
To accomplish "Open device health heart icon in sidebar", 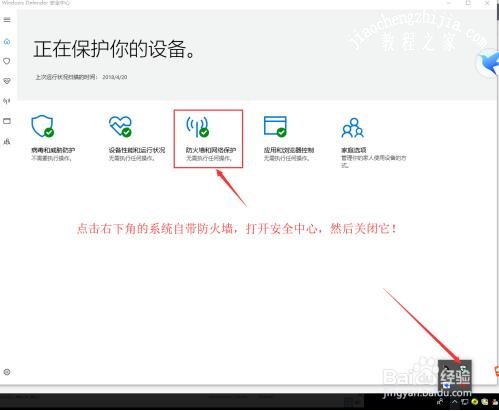I will (x=7, y=81).
